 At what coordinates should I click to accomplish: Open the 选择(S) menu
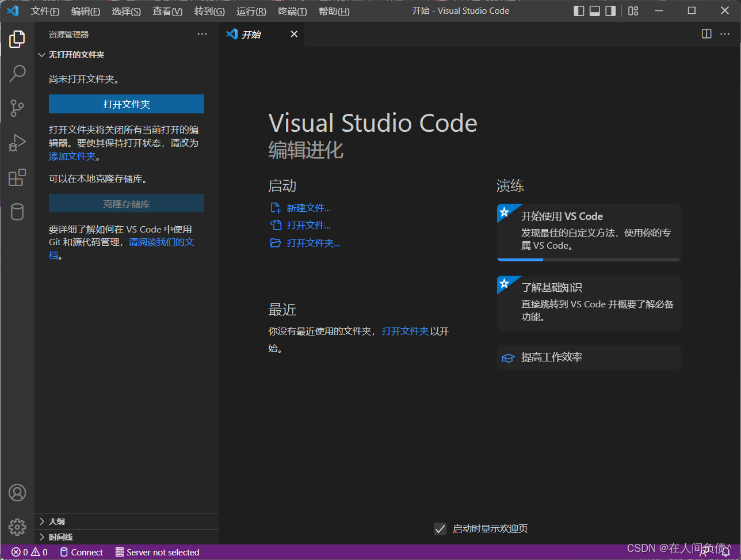point(126,12)
